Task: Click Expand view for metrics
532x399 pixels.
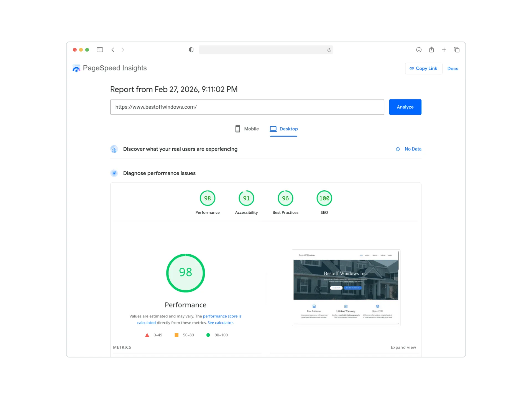Action: point(403,347)
